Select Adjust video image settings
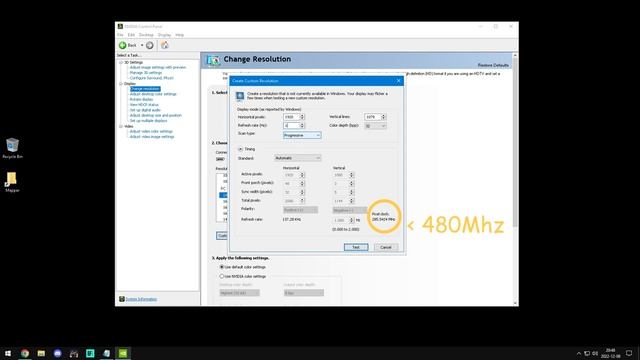Viewport: 640px width, 360px height. pos(152,137)
